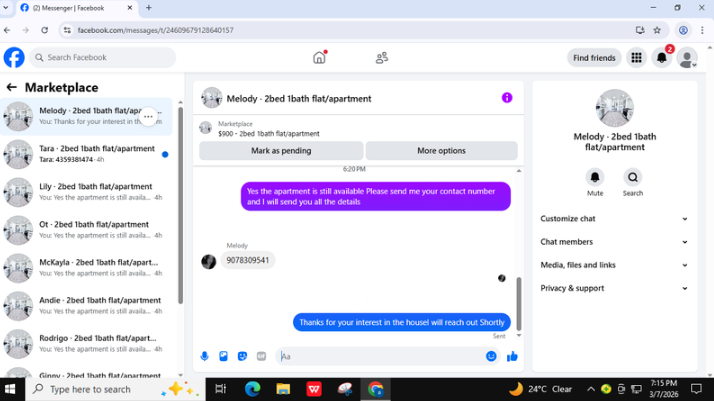Open Ot's 2bed 1bath conversation
The width and height of the screenshot is (714, 401).
pos(87,230)
